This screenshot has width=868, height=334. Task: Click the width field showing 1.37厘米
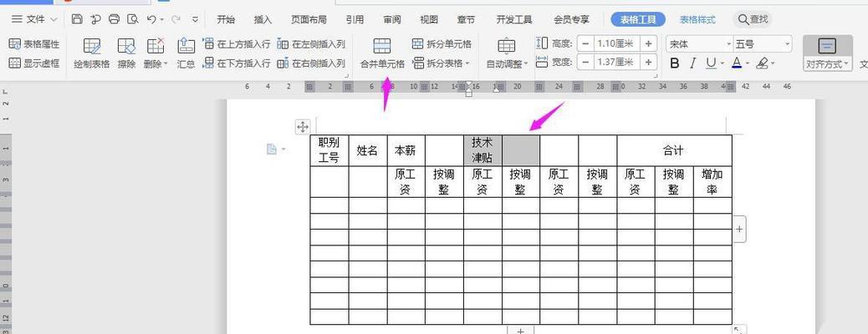616,62
